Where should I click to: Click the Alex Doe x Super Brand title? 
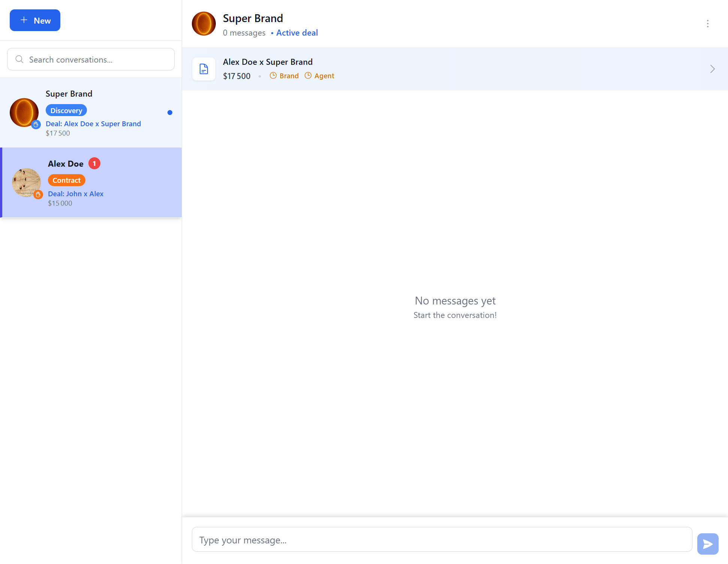coord(268,62)
